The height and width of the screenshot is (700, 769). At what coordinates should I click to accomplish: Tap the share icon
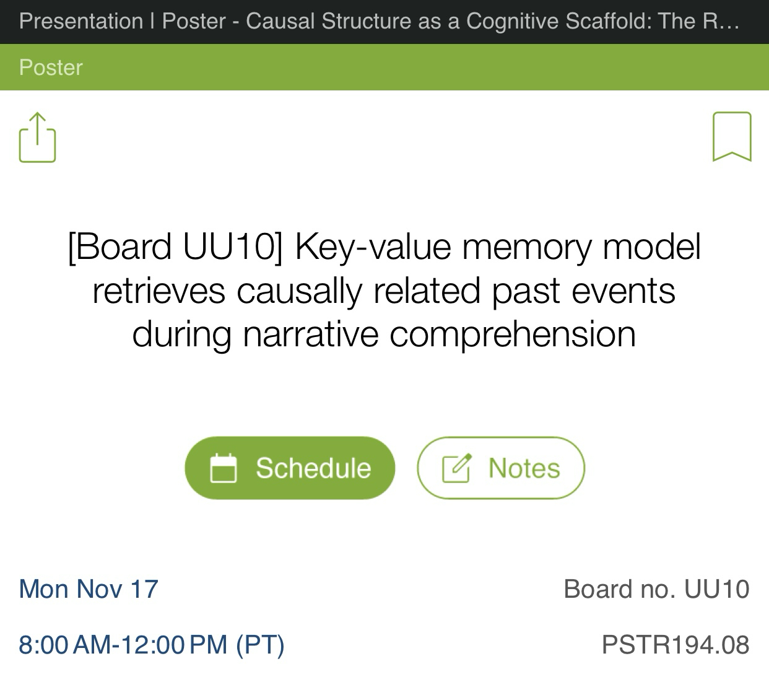pyautogui.click(x=38, y=138)
